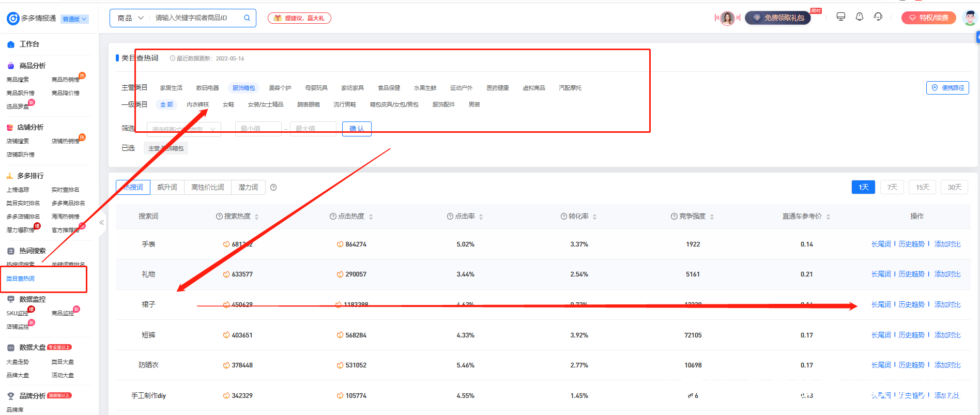Sort by 转化率 column arrows
Image resolution: width=980 pixels, height=415 pixels.
(594, 217)
